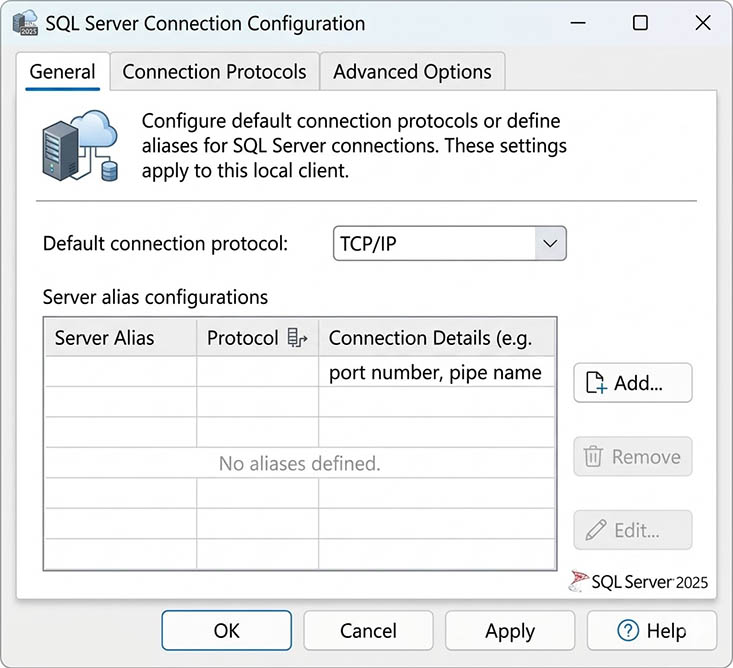
Task: Sort by the Server Alias column header
Action: point(121,338)
